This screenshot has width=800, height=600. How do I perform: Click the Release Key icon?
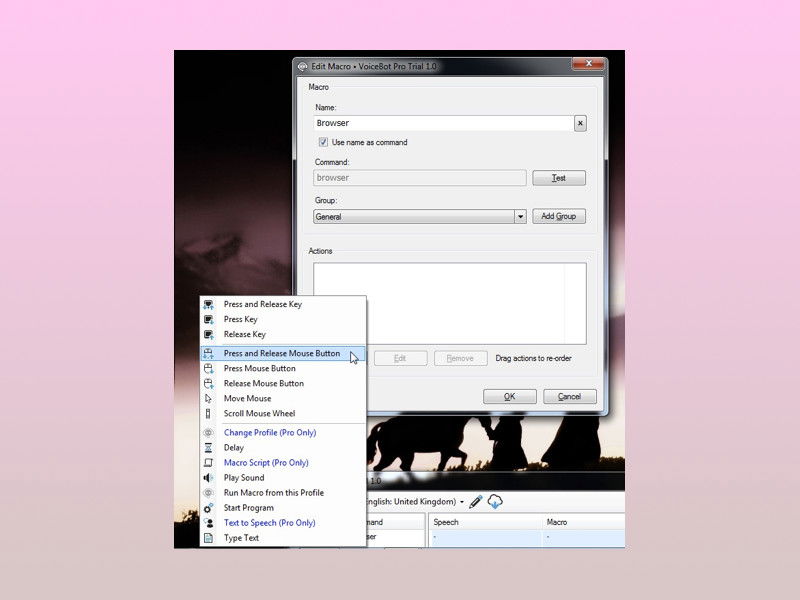click(x=208, y=335)
